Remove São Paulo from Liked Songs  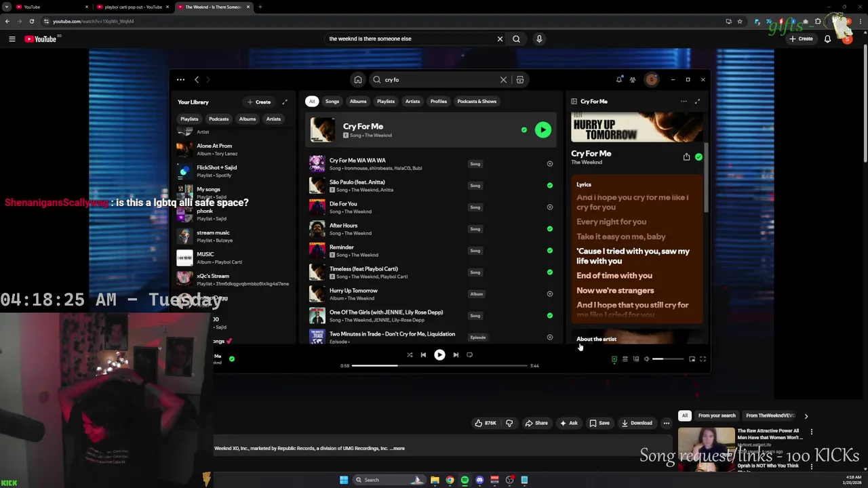click(550, 185)
